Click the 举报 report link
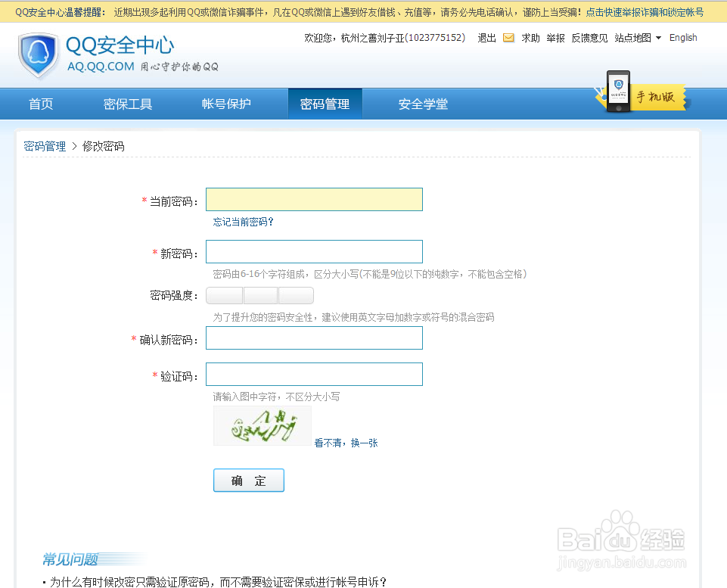The image size is (727, 588). (x=555, y=38)
